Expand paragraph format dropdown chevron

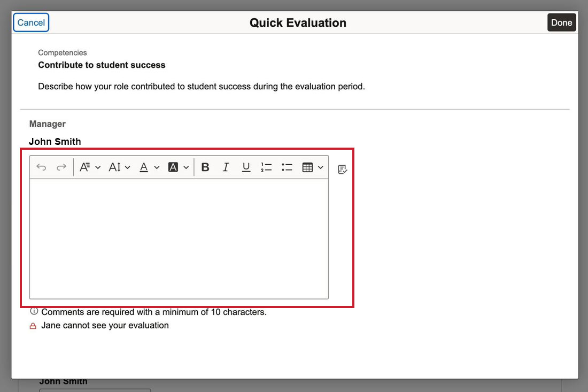pyautogui.click(x=98, y=168)
